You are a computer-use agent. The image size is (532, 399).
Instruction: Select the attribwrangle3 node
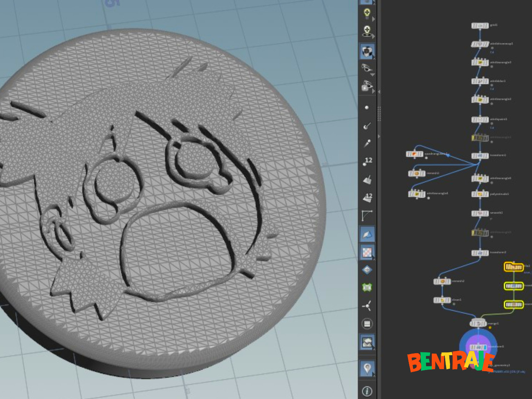point(480,63)
